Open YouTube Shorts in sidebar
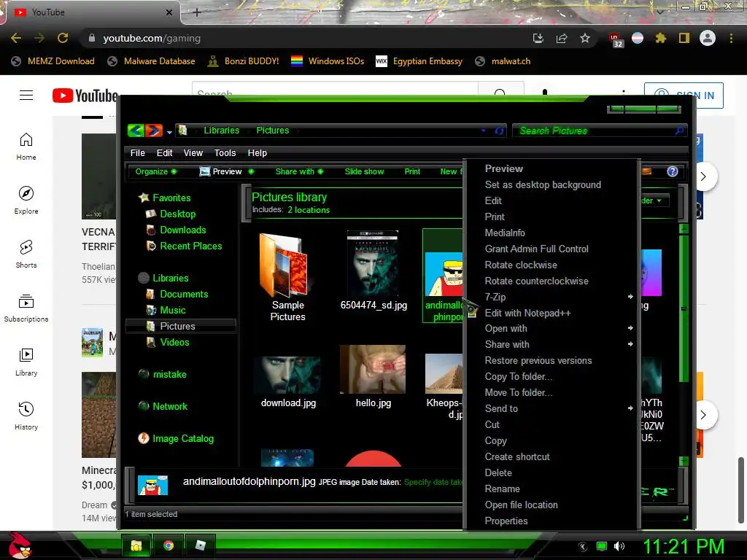The height and width of the screenshot is (560, 747). (26, 254)
